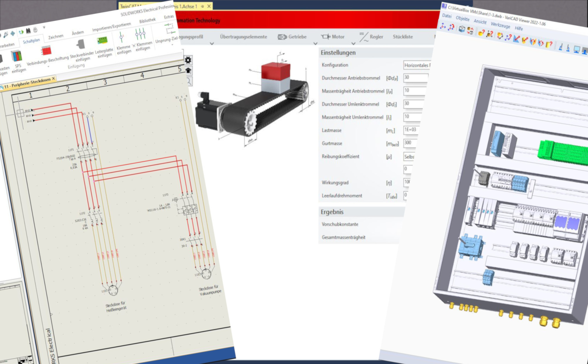The image size is (588, 364).
Task: Expand the chevron below Getriebe
Action: pyautogui.click(x=315, y=44)
